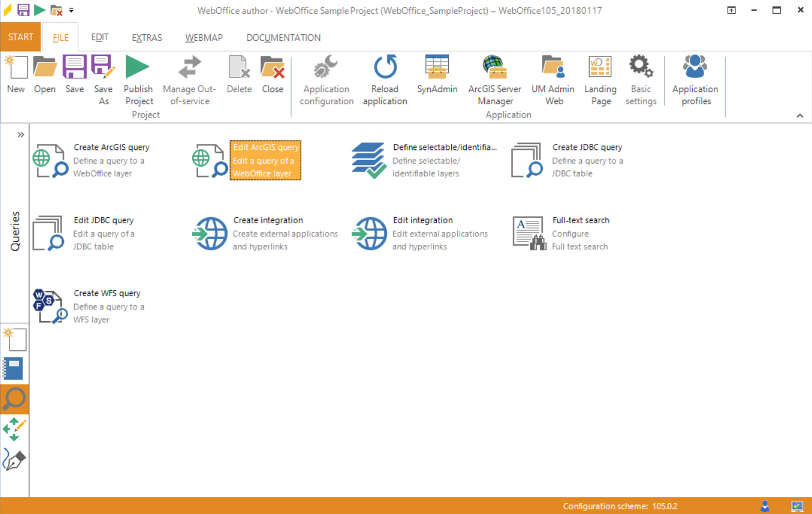The image size is (812, 514).
Task: Open Application profiles
Action: (x=695, y=67)
